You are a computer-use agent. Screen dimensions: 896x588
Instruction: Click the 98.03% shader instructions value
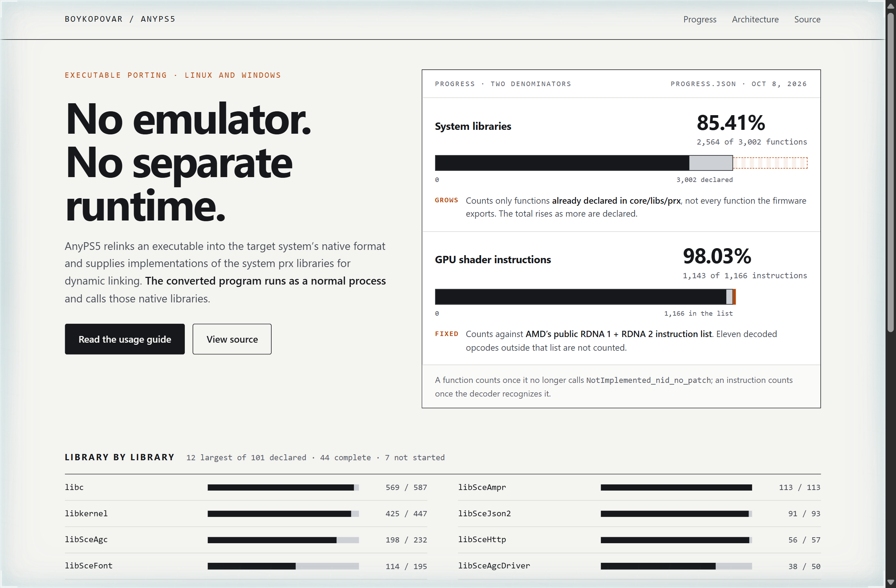click(717, 256)
